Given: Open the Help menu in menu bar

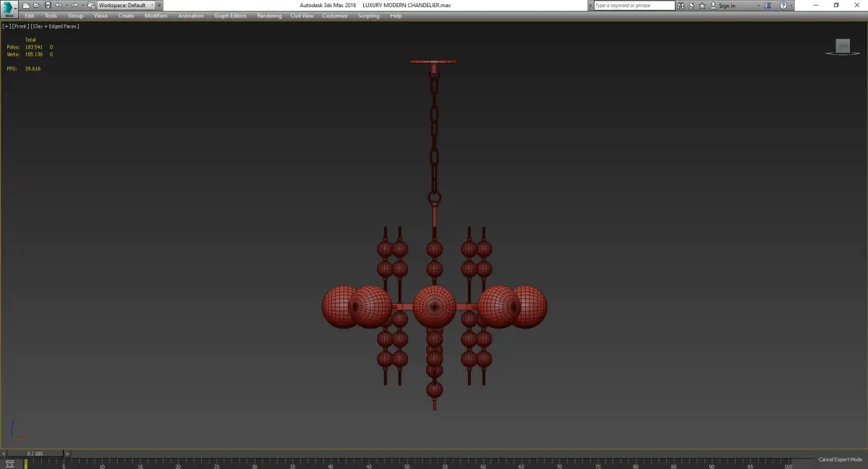Looking at the screenshot, I should (x=396, y=15).
